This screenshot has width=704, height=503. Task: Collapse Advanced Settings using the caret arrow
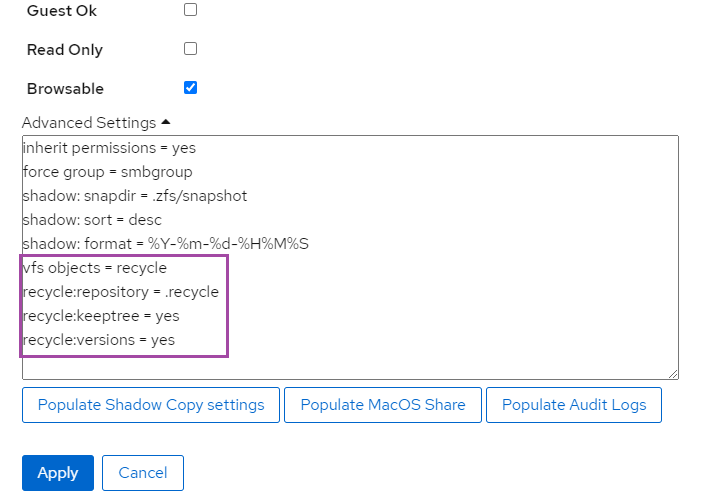(x=166, y=122)
